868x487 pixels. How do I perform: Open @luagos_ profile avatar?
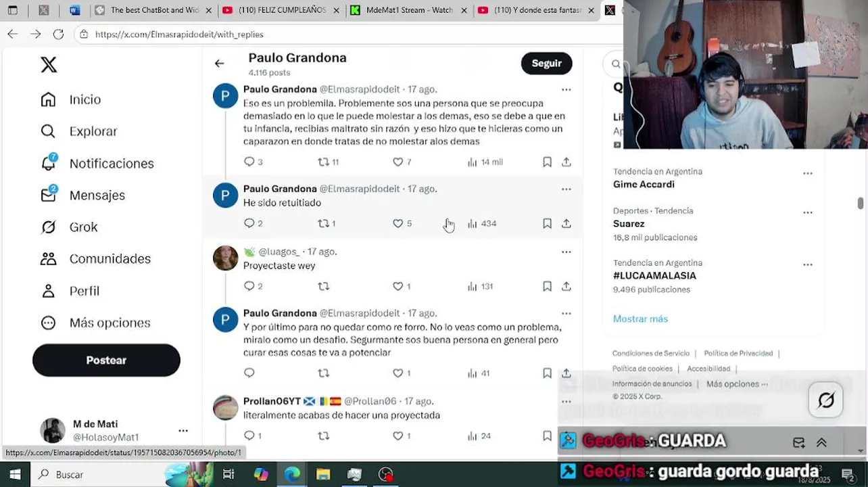click(x=226, y=258)
